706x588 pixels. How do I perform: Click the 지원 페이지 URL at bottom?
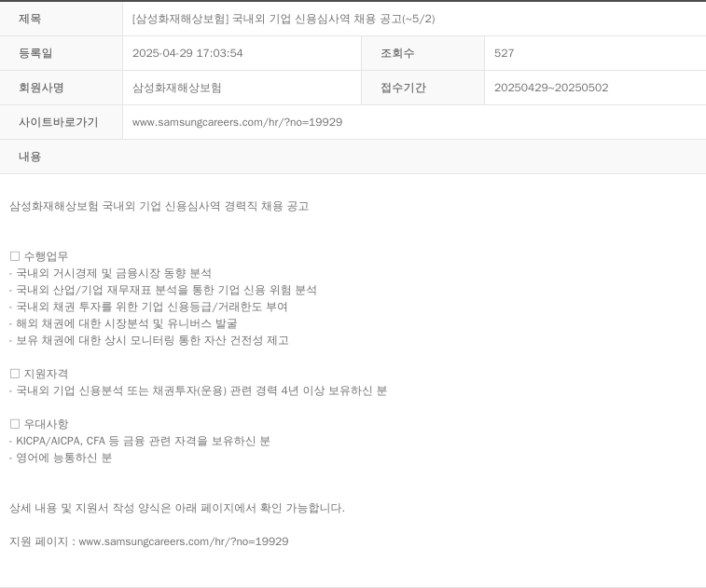pos(184,541)
